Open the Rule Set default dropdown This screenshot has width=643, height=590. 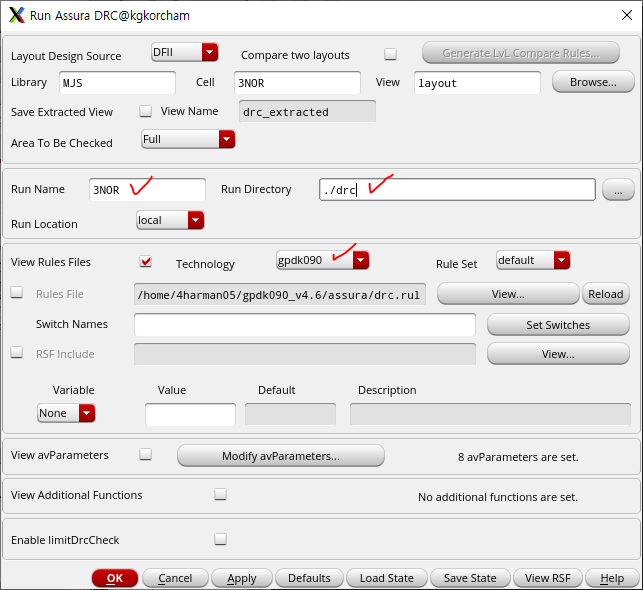click(533, 260)
